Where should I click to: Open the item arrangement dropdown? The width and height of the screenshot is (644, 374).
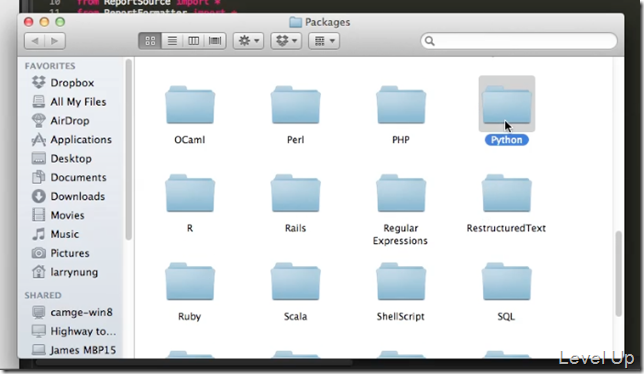pyautogui.click(x=324, y=41)
